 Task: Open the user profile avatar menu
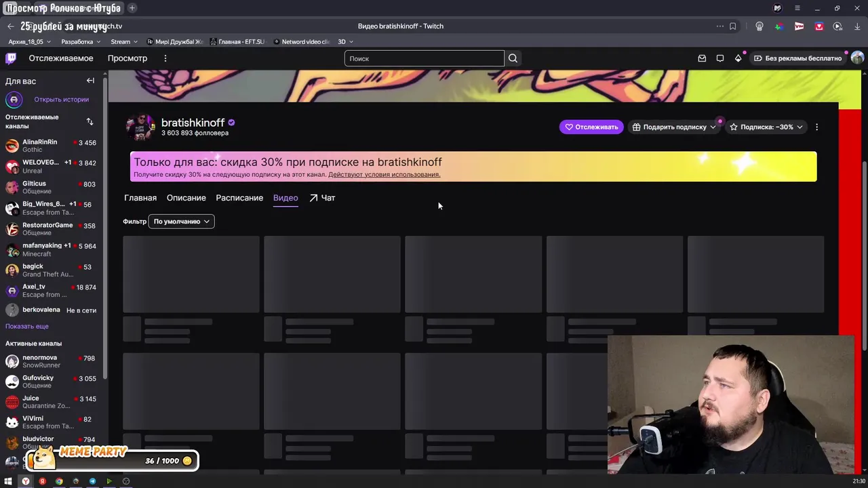click(857, 58)
